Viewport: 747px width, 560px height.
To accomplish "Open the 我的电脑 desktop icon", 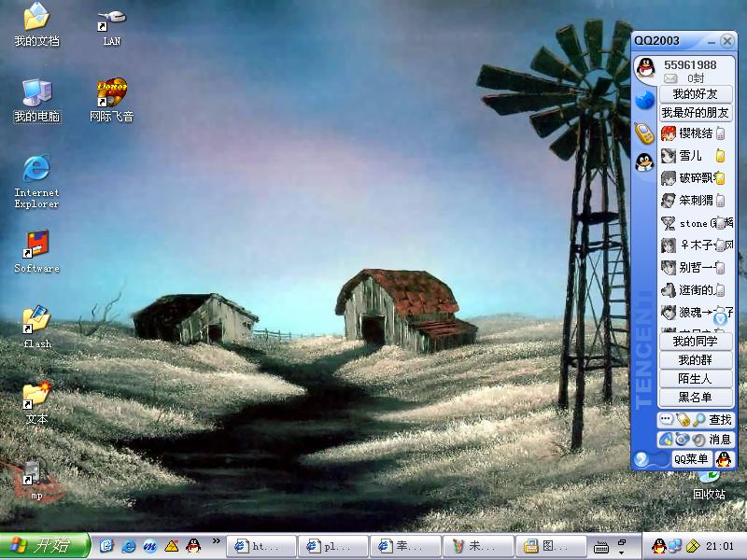I will (37, 101).
